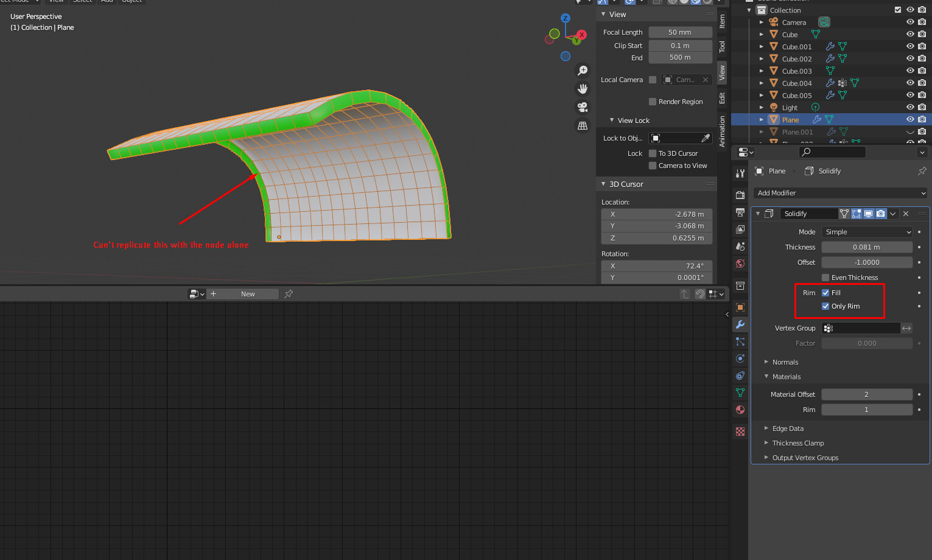This screenshot has height=560, width=932.
Task: Click the Focal Length value field
Action: click(680, 32)
